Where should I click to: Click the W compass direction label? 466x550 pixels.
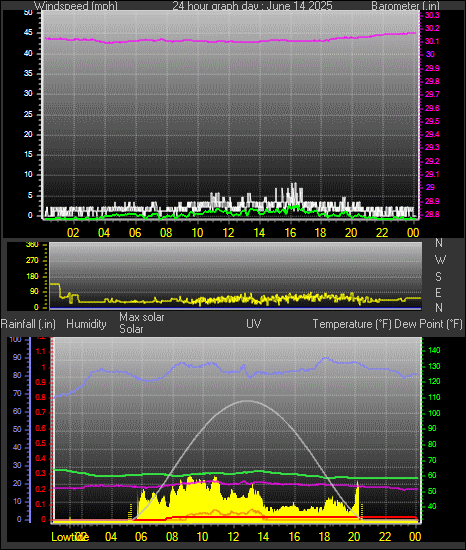point(440,260)
